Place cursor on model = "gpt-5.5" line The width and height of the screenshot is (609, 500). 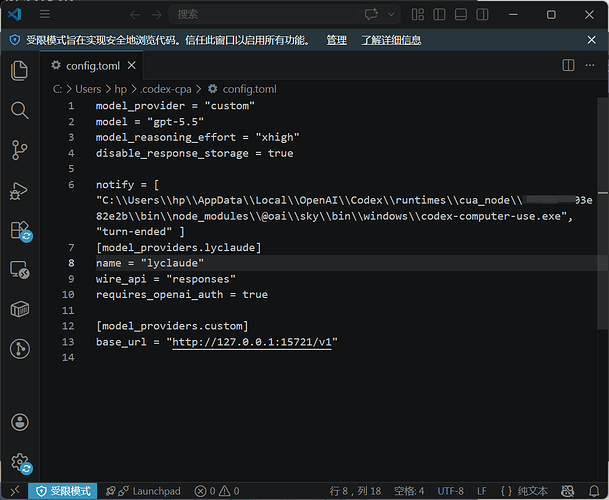(150, 122)
